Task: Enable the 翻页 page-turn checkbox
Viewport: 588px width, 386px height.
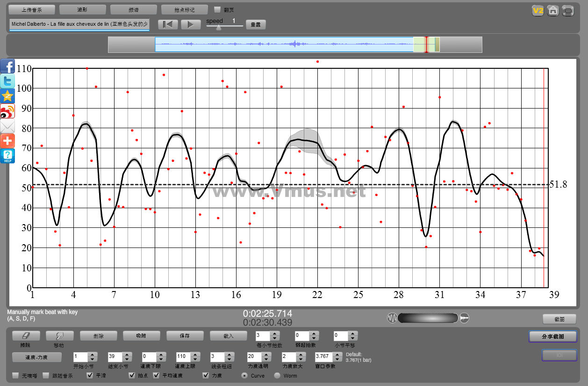Action: [217, 9]
